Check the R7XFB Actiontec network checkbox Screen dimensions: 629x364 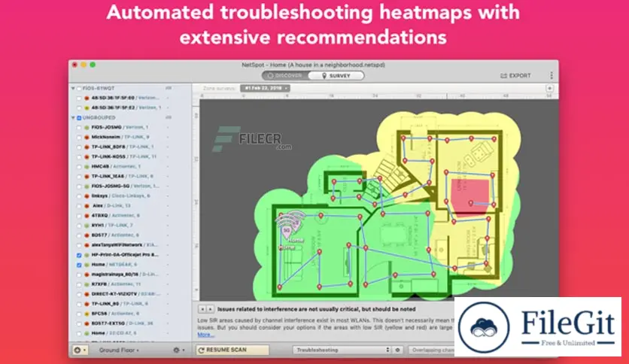coord(79,284)
